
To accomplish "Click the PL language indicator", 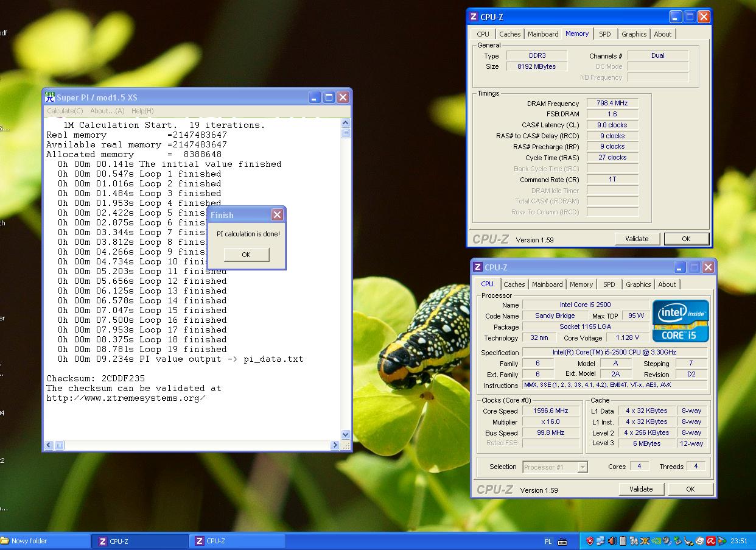I will point(548,541).
